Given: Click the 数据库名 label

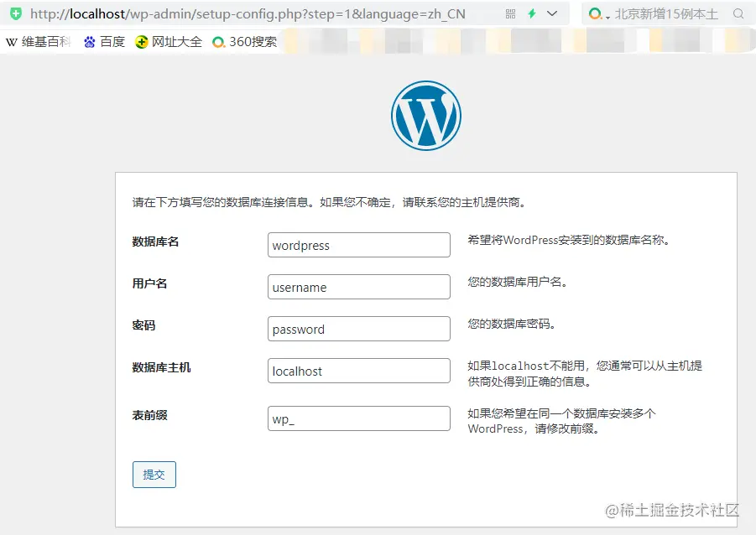Looking at the screenshot, I should (x=155, y=242).
